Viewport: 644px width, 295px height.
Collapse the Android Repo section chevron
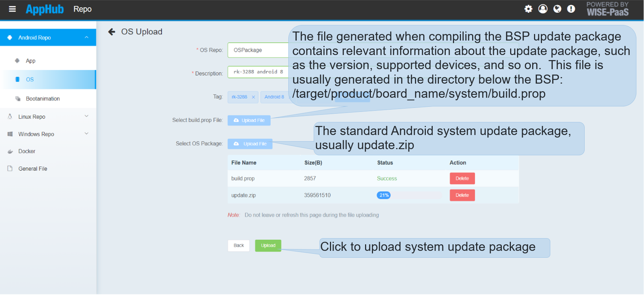(86, 37)
